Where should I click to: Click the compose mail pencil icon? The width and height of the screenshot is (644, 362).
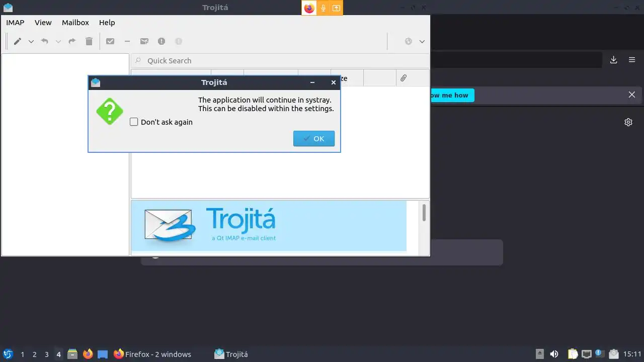(x=17, y=41)
